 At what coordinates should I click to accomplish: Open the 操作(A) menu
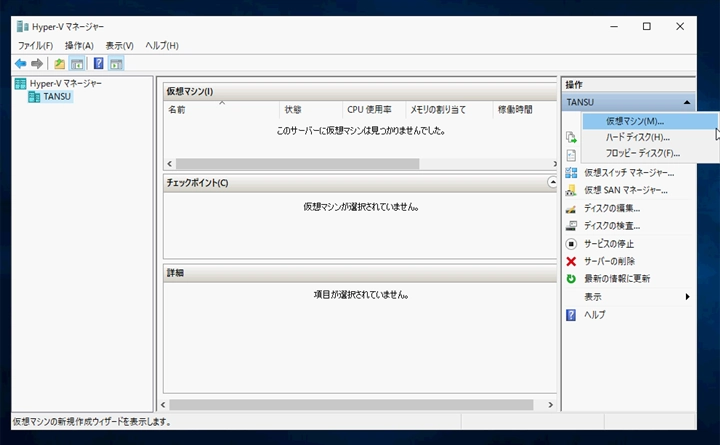click(x=79, y=45)
